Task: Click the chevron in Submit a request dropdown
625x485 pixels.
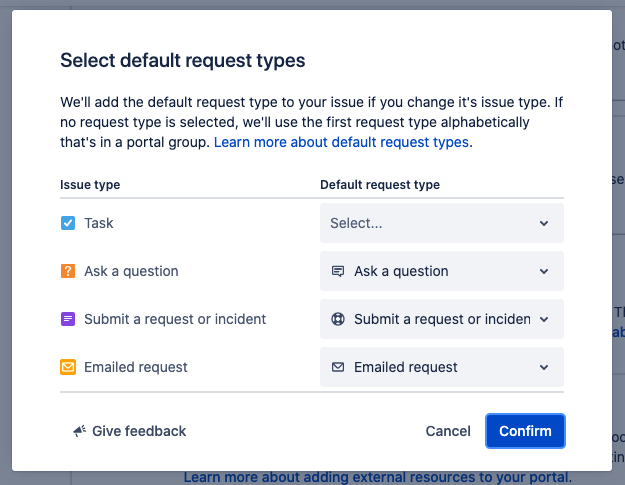Action: [544, 319]
